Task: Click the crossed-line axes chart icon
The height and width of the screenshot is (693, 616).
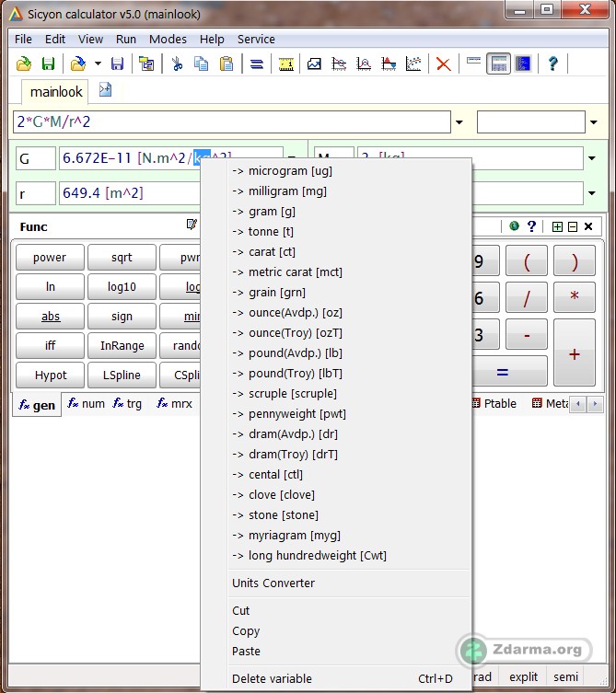Action: (339, 64)
